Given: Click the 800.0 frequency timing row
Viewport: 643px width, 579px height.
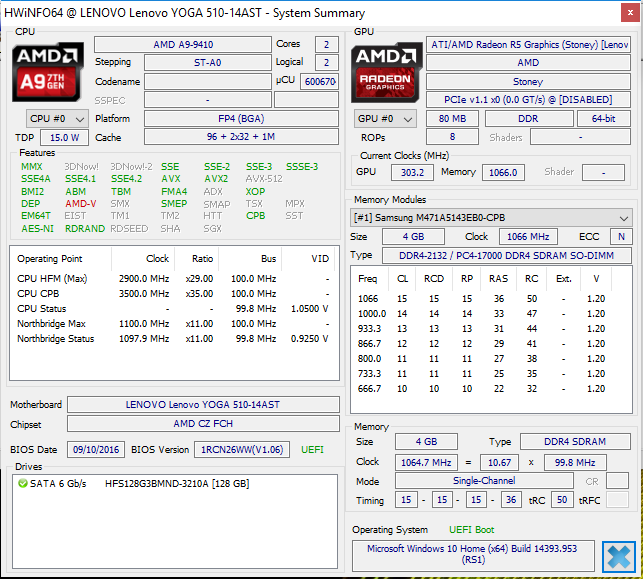Looking at the screenshot, I should click(x=482, y=359).
